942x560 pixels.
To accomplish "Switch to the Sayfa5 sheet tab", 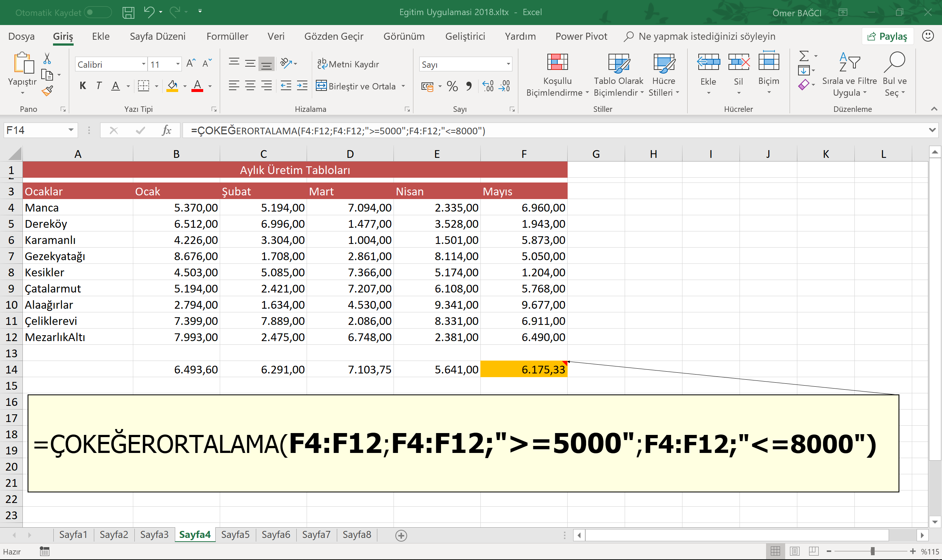I will click(235, 535).
